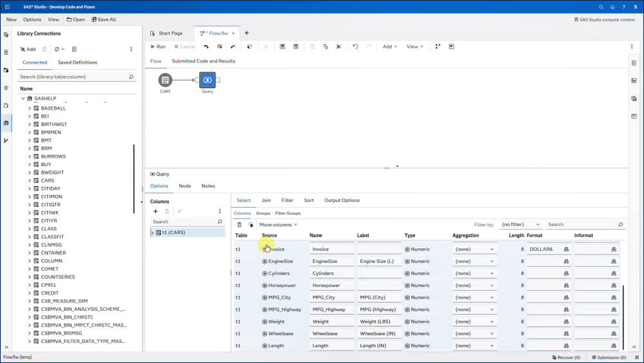This screenshot has height=363, width=644.
Task: Click Submission (0) in the status bar
Action: pyautogui.click(x=609, y=358)
